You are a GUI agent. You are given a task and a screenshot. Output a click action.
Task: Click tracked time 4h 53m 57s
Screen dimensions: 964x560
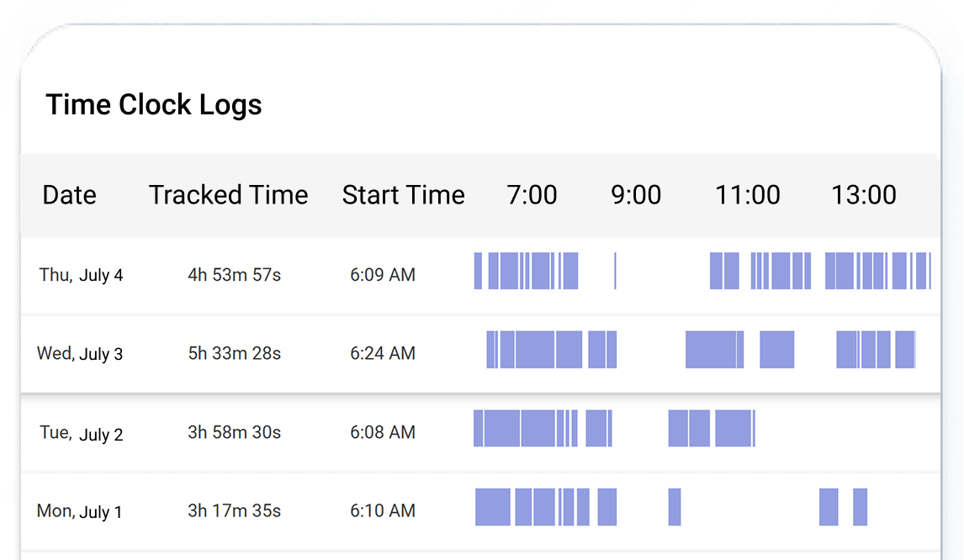pos(234,275)
